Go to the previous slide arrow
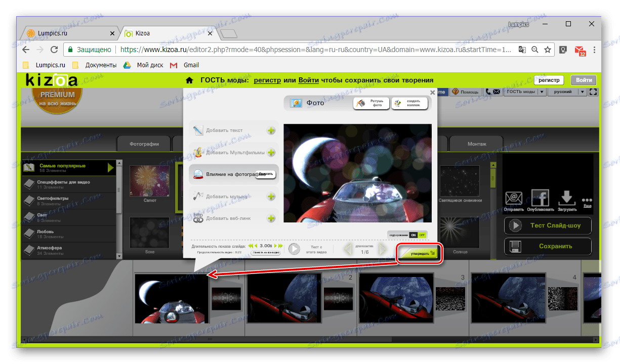This screenshot has width=620, height=364. (348, 249)
